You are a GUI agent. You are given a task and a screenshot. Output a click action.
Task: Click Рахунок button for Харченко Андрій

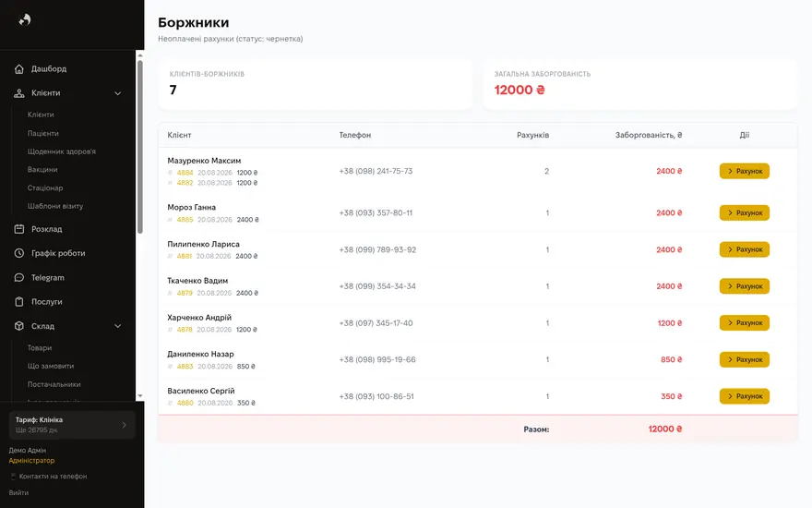[x=744, y=323]
